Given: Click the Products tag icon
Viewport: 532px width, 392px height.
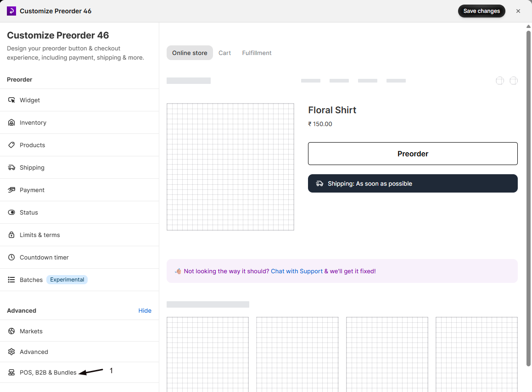Looking at the screenshot, I should pyautogui.click(x=11, y=145).
